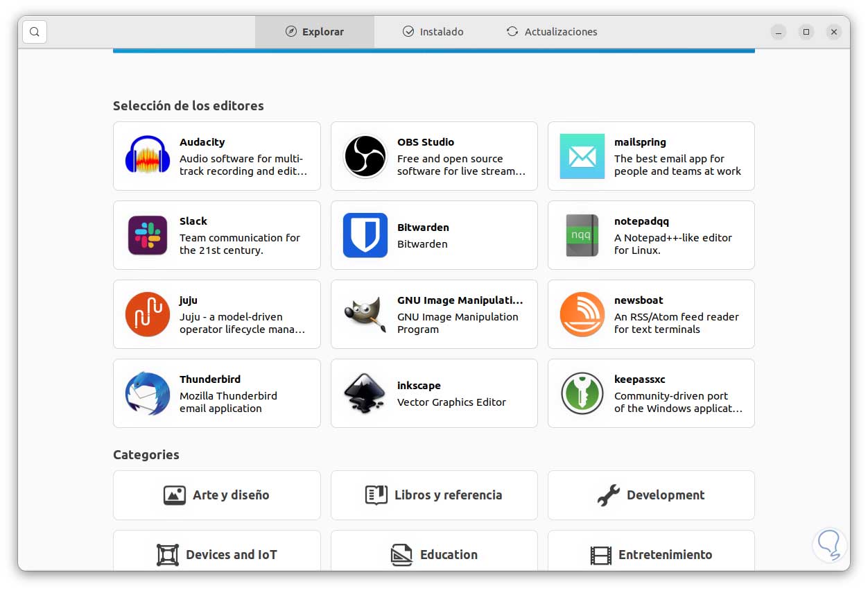This screenshot has height=591, width=868.
Task: Browse the Education category
Action: coord(434,551)
